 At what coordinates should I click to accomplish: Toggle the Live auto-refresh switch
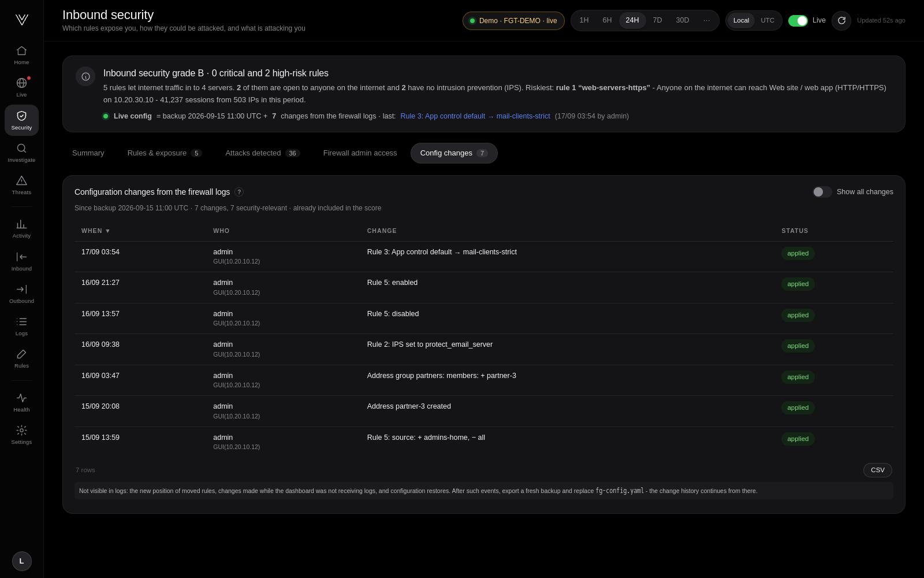pyautogui.click(x=798, y=21)
